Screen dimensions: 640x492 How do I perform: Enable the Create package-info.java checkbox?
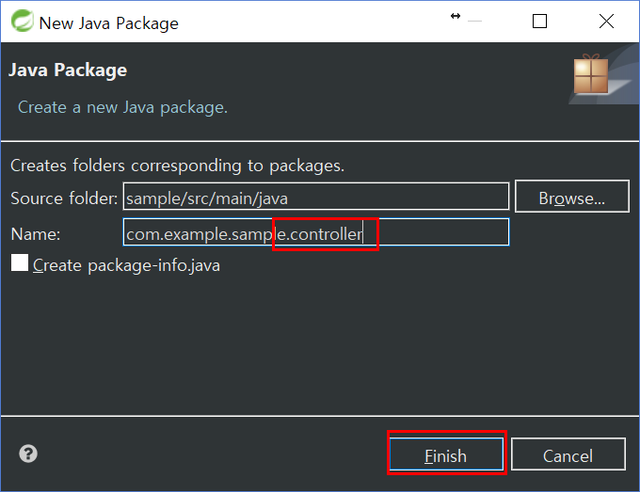point(20,264)
